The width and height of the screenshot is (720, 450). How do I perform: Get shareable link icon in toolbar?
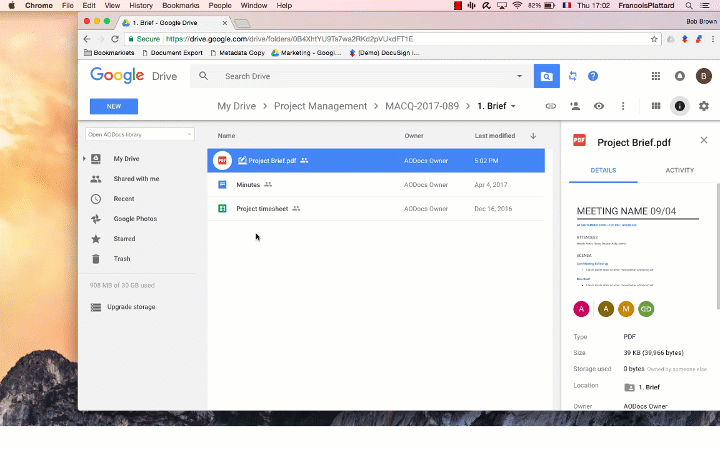tap(551, 106)
